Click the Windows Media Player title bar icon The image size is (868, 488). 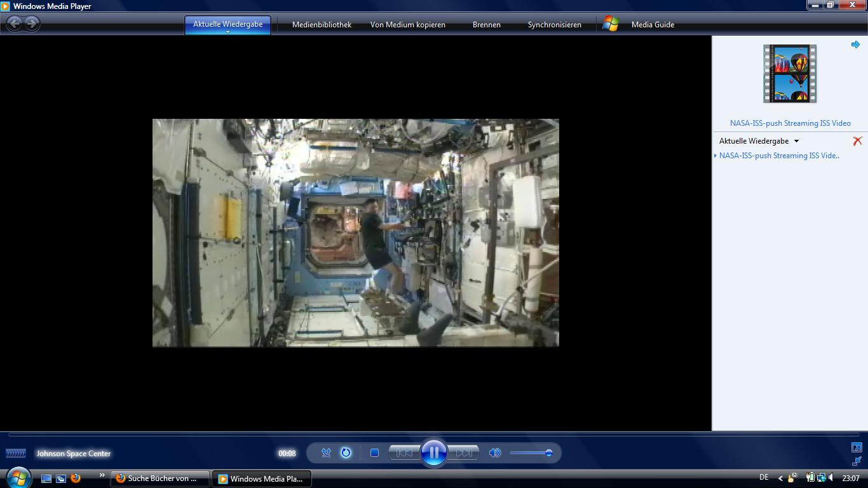6,6
